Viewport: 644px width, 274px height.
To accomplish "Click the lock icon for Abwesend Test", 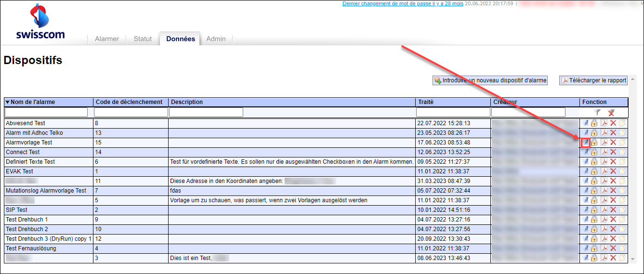I will coord(594,123).
